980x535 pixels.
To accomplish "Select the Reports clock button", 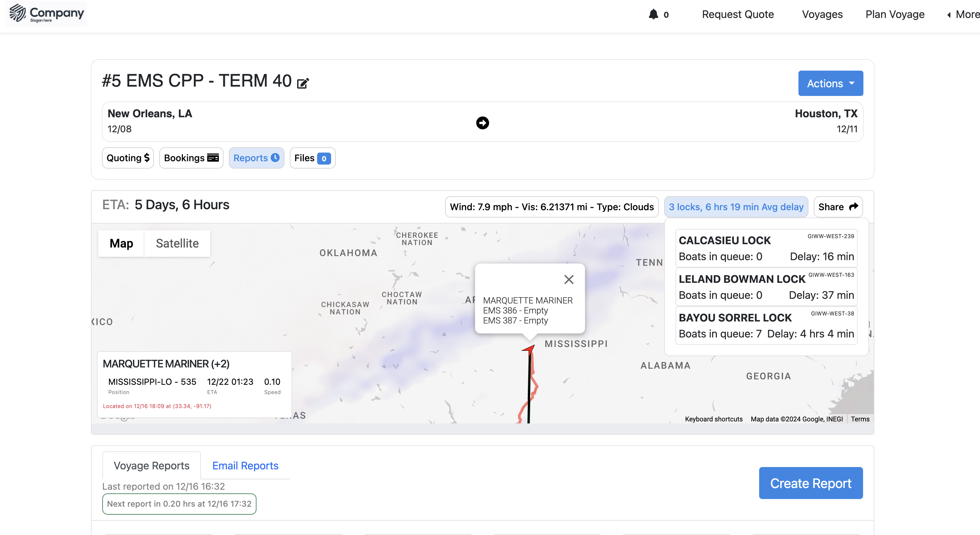I will 256,158.
